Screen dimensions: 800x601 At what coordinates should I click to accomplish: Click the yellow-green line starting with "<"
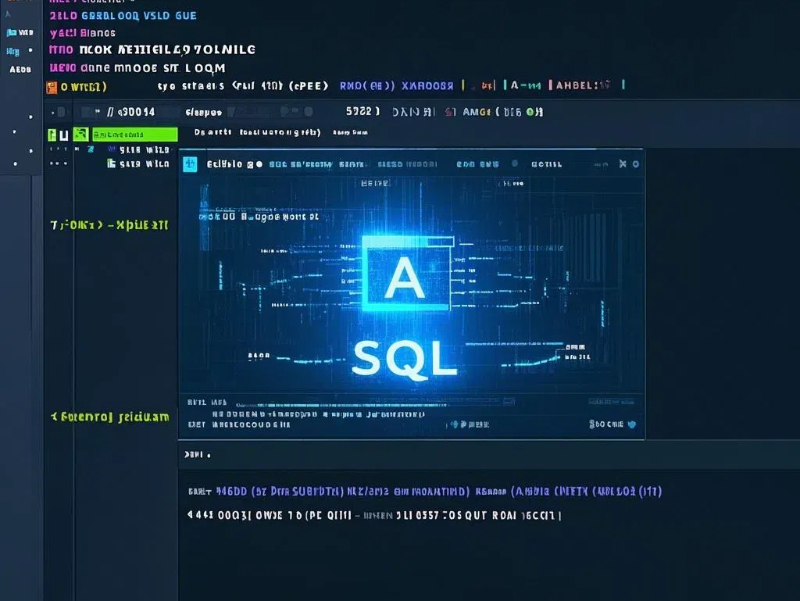tap(110, 417)
